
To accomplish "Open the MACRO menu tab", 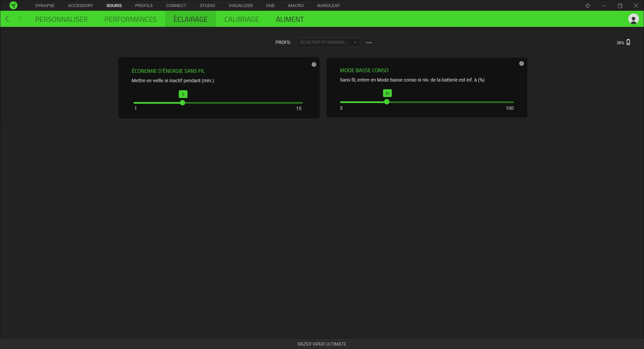I will (296, 6).
